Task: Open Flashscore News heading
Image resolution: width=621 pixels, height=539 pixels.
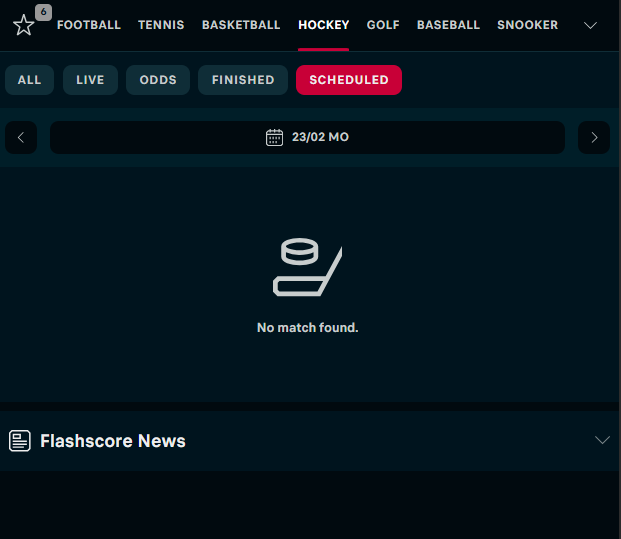Action: tap(113, 441)
